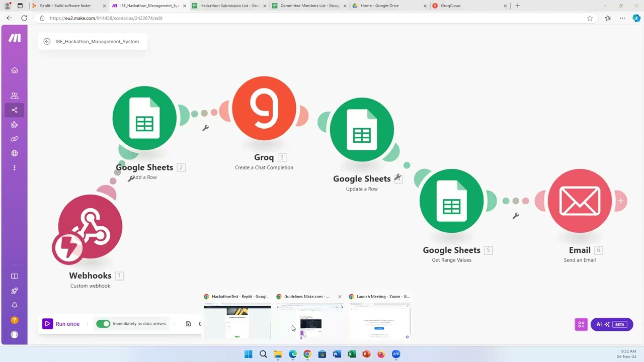Open Excel from taskbar
644x362 pixels.
352,354
